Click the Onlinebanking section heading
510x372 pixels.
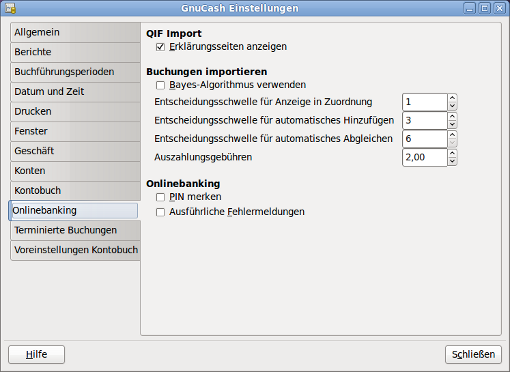click(x=183, y=184)
